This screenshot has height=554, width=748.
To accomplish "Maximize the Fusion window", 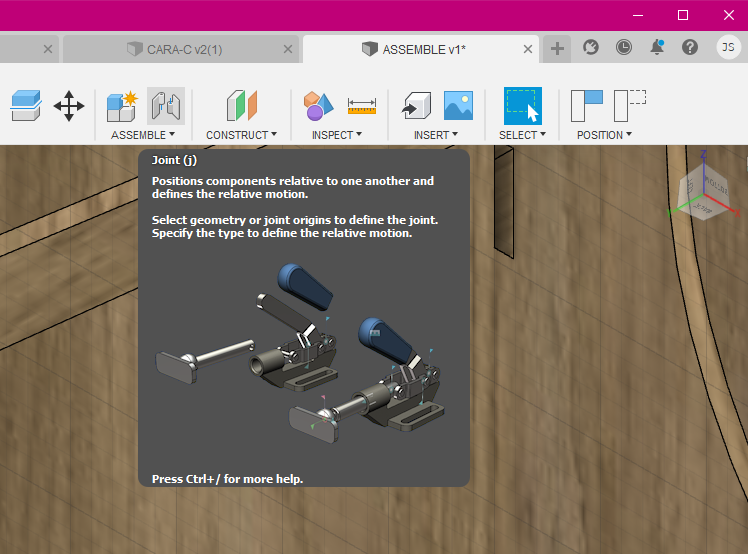I will [683, 15].
